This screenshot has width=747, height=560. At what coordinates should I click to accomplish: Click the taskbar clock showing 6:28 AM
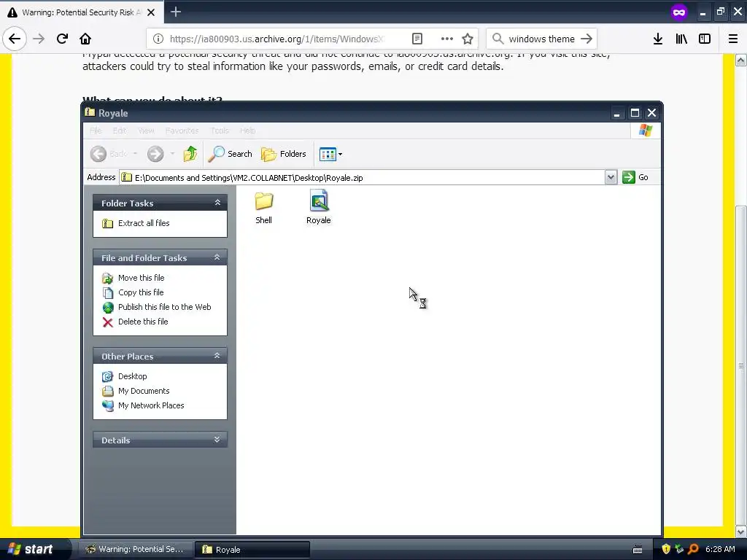(720, 549)
